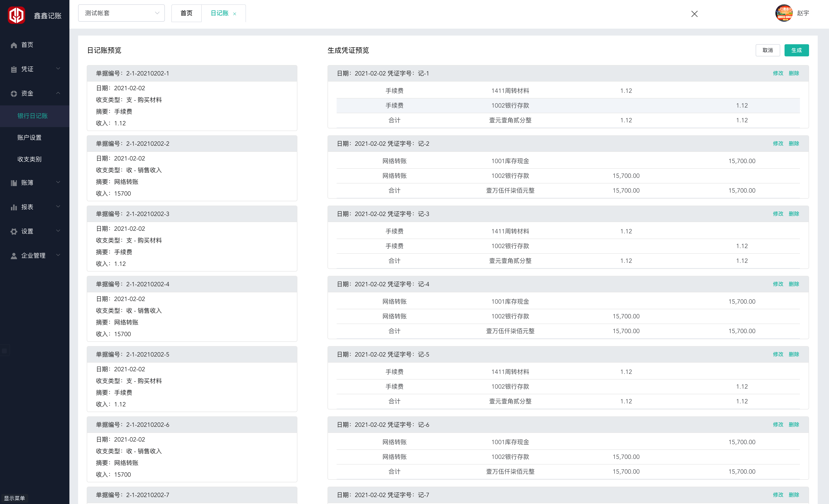Click the user avatar of 赵宇

point(784,13)
